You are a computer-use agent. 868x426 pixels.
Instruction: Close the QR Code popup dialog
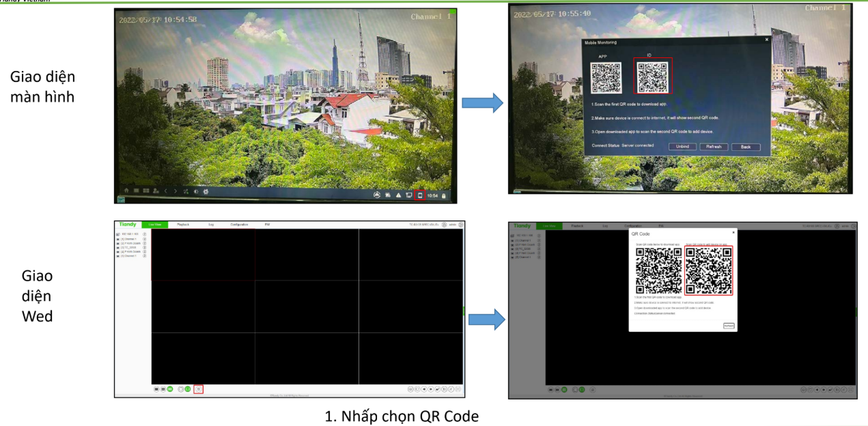point(733,233)
